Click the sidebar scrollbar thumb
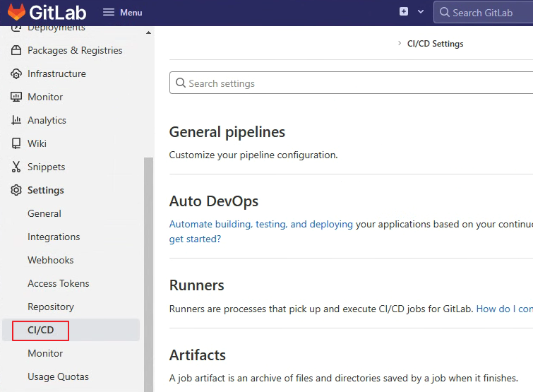The width and height of the screenshot is (533, 392). (148, 274)
